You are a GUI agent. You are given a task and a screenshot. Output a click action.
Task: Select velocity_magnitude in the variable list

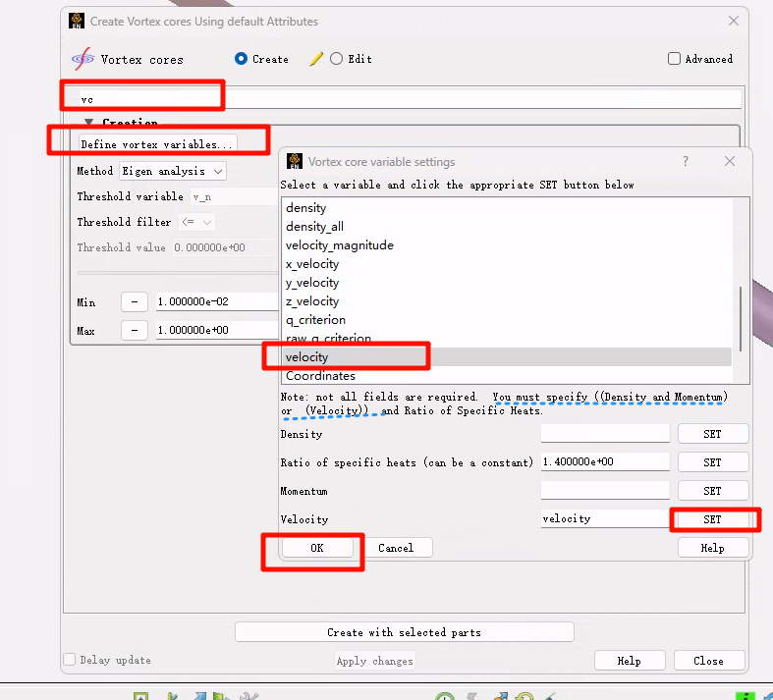click(339, 245)
